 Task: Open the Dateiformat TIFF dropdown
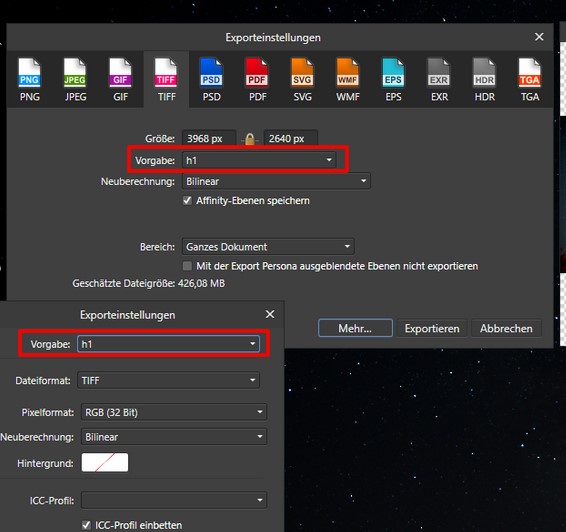click(x=168, y=380)
